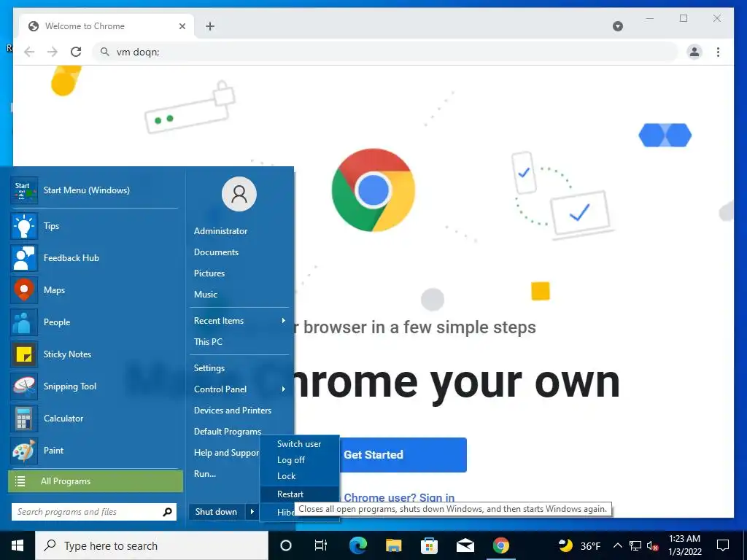Expand the Shut down options arrow
The width and height of the screenshot is (747, 560).
click(x=252, y=512)
